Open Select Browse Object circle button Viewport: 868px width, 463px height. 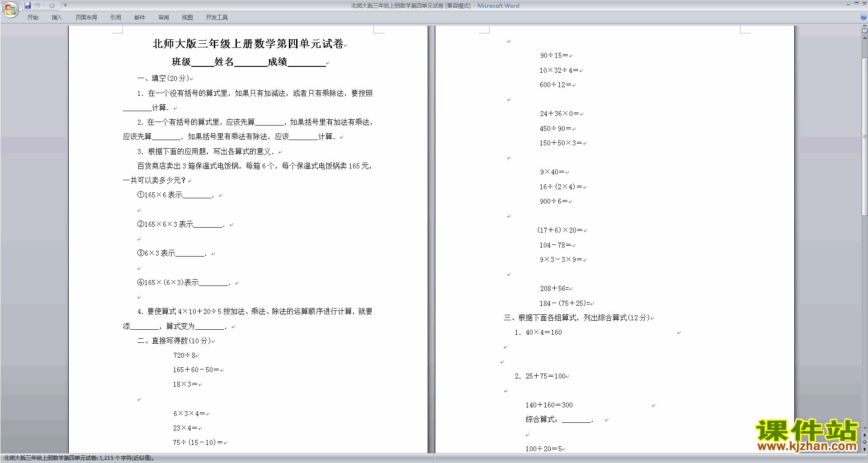point(865,442)
